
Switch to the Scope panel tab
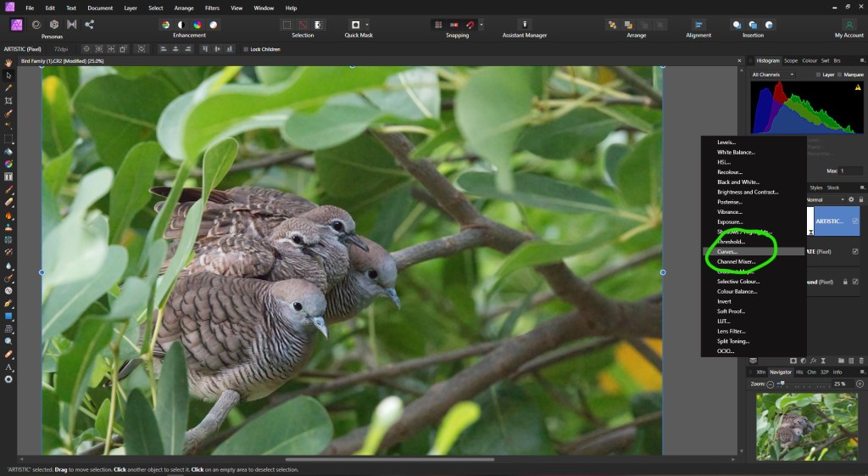pyautogui.click(x=790, y=61)
